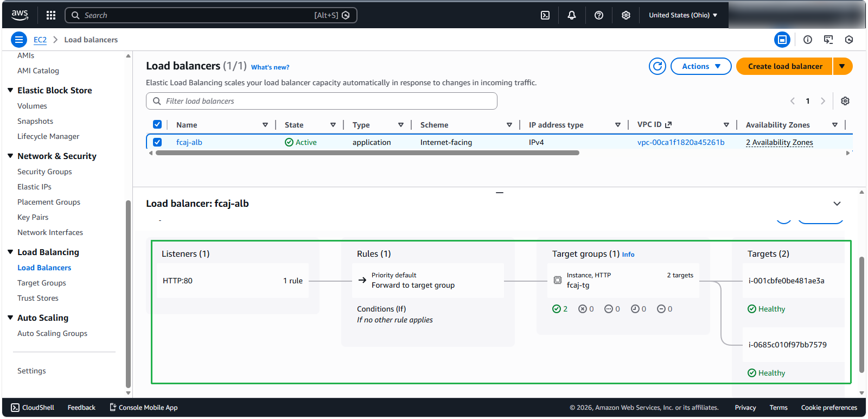Open table preferences gear icon
The height and width of the screenshot is (419, 868).
point(845,101)
